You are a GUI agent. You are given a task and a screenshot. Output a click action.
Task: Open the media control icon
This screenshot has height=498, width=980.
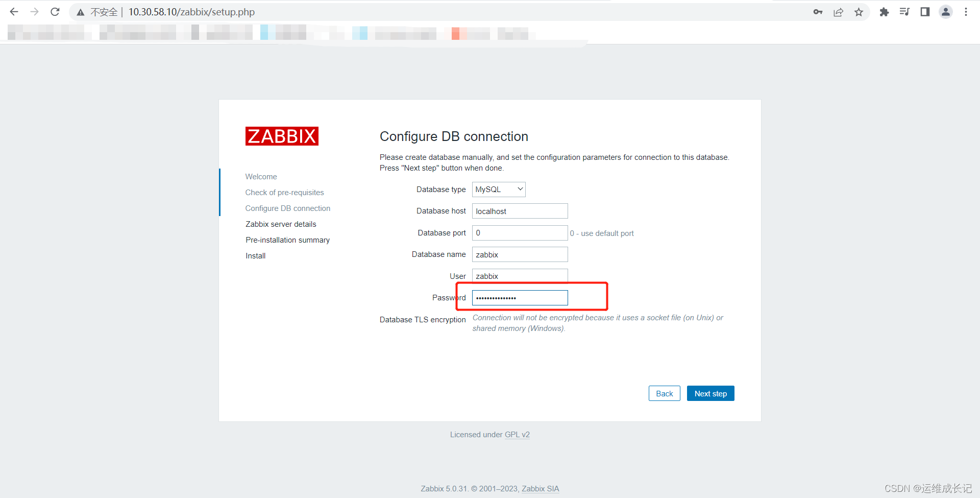pyautogui.click(x=904, y=12)
